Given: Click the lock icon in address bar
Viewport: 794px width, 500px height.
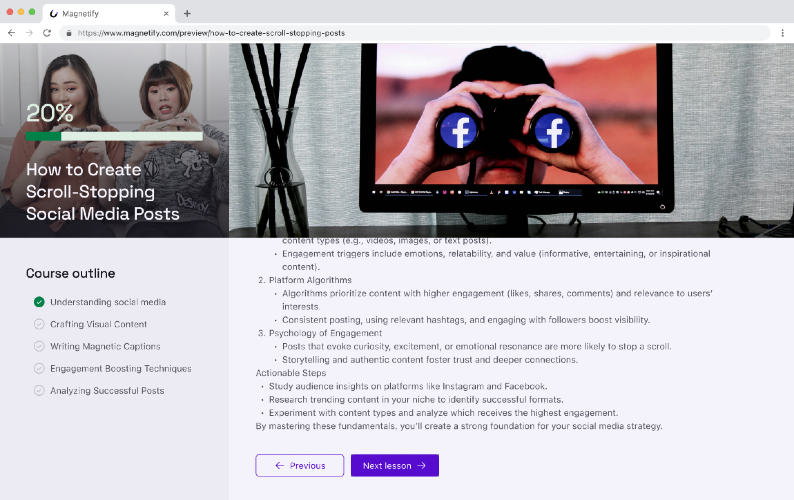Looking at the screenshot, I should tap(69, 33).
